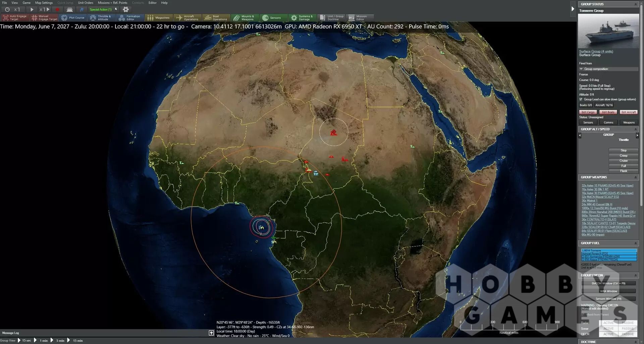Open the EMCON Window button
The height and width of the screenshot is (344, 644).
tap(608, 283)
